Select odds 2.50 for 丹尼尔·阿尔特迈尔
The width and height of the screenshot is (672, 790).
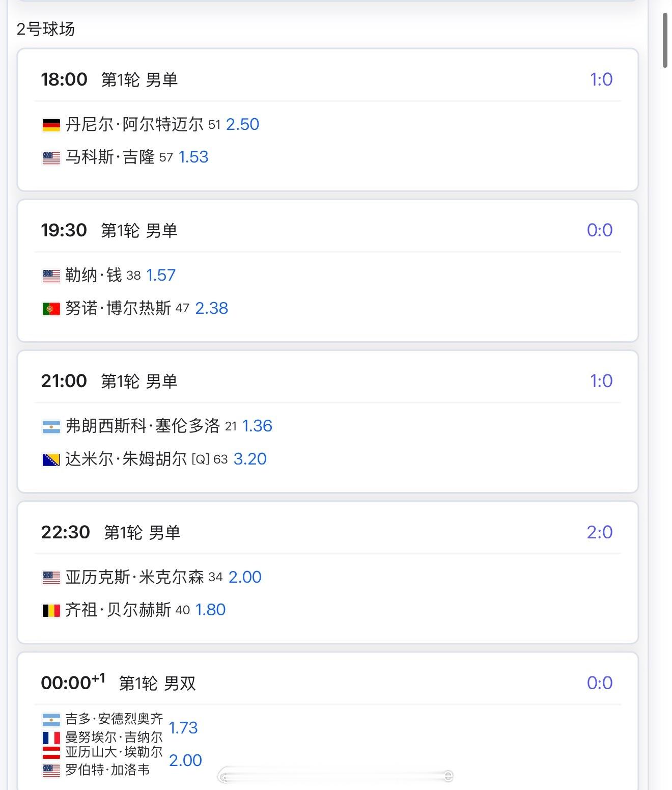[242, 124]
